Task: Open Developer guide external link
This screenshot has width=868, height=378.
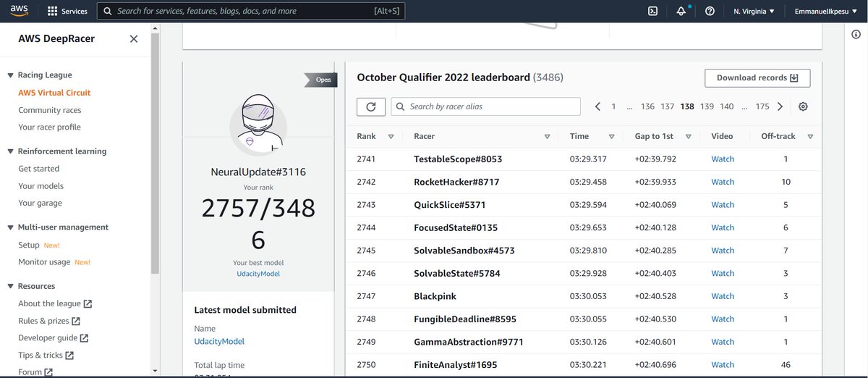Action: 54,338
